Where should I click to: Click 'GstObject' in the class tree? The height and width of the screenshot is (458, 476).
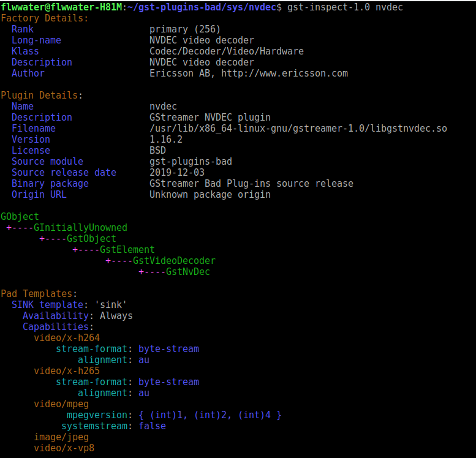pyautogui.click(x=91, y=239)
